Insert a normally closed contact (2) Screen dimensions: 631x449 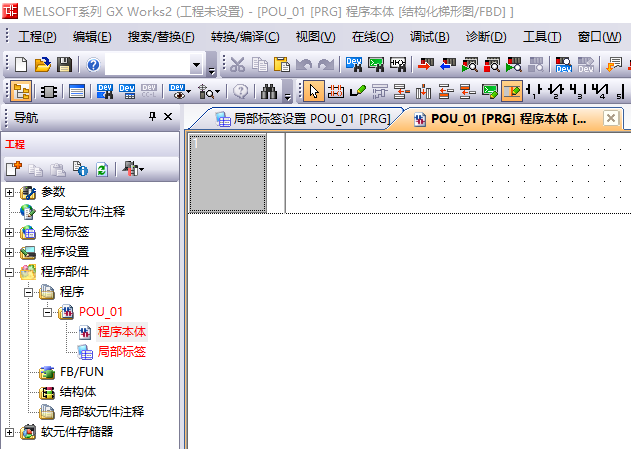pyautogui.click(x=556, y=92)
